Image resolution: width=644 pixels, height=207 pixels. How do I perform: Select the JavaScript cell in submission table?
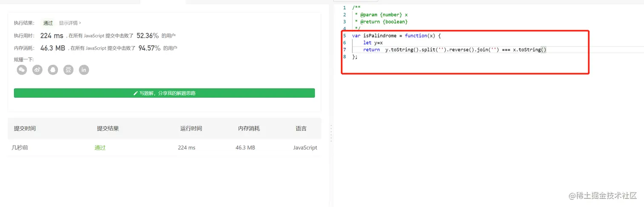305,148
